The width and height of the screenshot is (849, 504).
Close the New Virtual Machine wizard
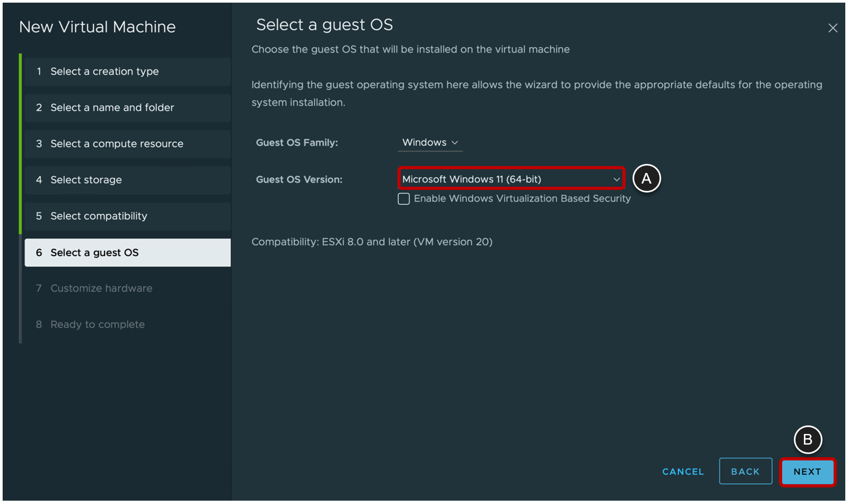833,28
